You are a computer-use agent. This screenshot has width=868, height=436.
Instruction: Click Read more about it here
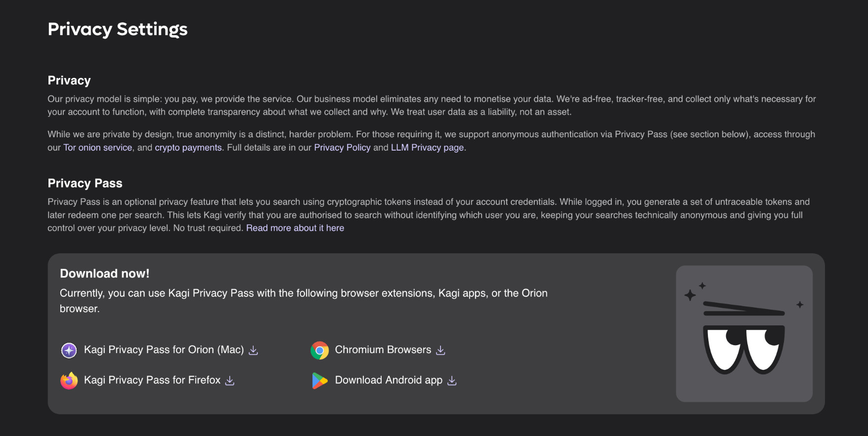(295, 228)
